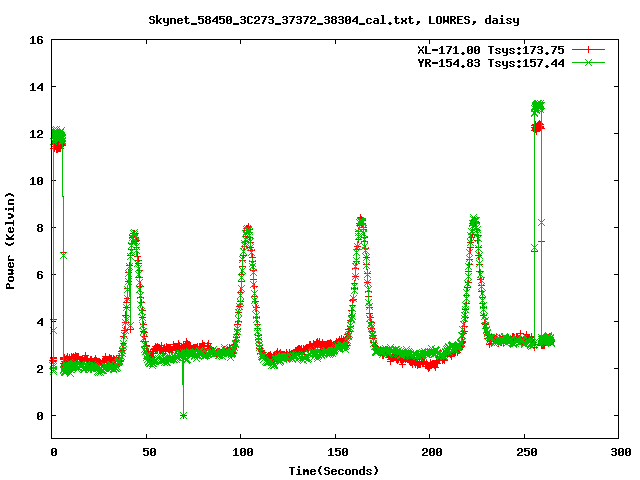Image resolution: width=640 pixels, height=480 pixels.
Task: Click the x-axis tick label 100
Action: (243, 452)
